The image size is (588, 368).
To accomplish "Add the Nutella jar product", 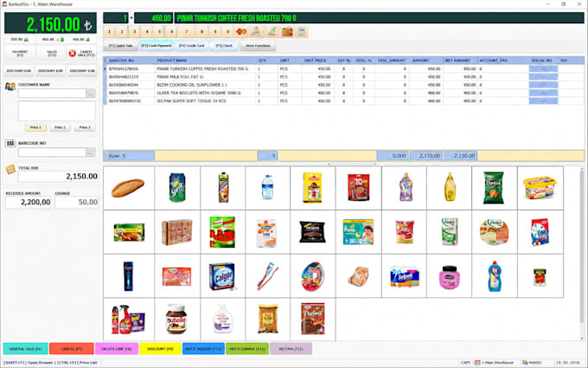I will (x=177, y=320).
